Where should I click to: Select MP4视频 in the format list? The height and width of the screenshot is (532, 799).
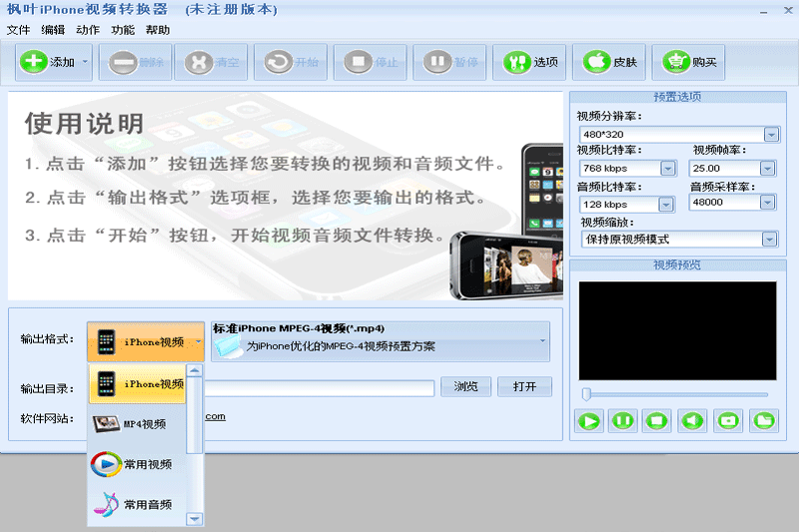(x=137, y=423)
